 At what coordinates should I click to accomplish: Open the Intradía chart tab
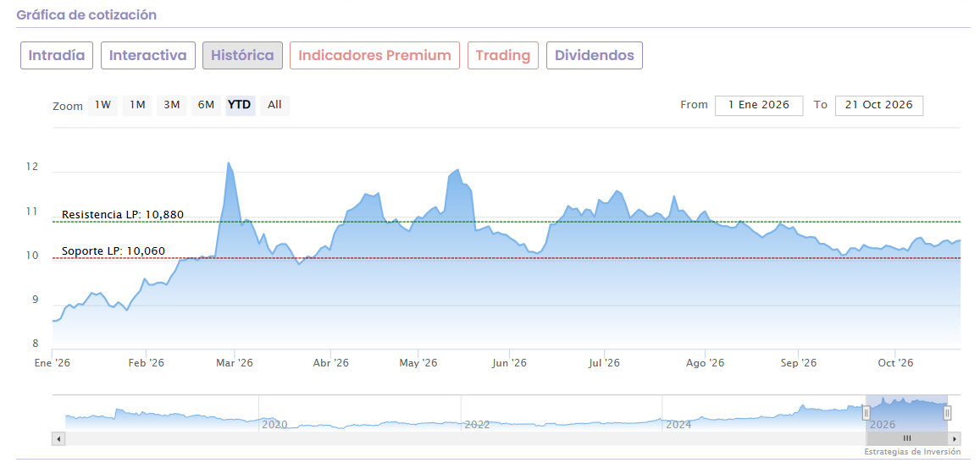(57, 56)
